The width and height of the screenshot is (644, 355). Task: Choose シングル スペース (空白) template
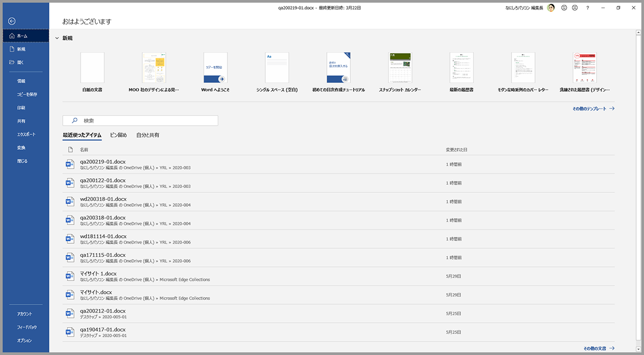coord(277,73)
